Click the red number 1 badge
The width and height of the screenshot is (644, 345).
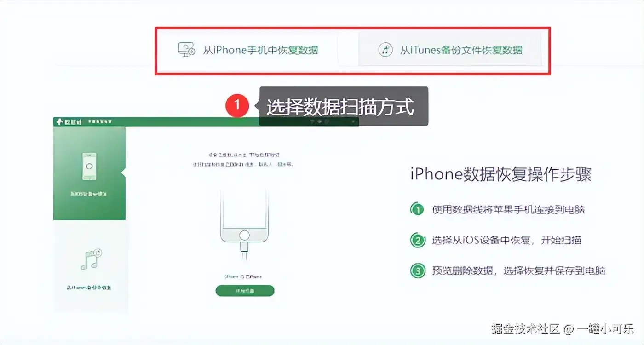[237, 105]
